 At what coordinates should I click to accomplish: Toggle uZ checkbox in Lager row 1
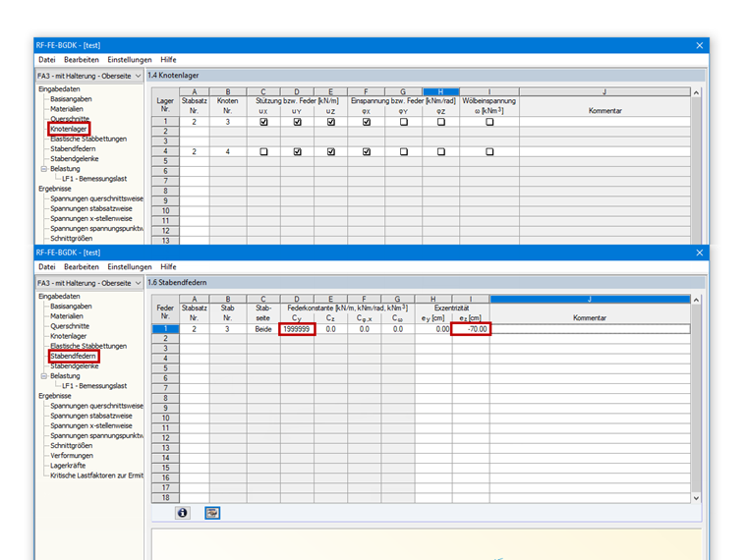click(x=331, y=122)
